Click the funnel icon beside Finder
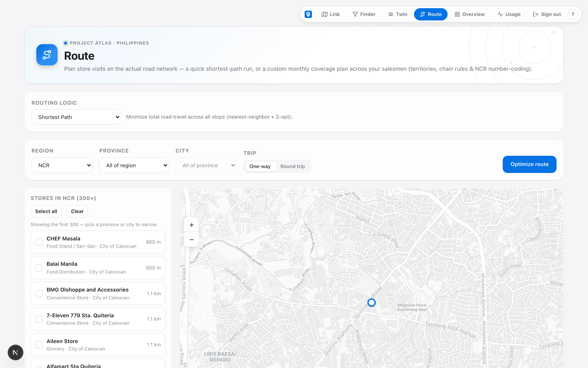The width and height of the screenshot is (588, 368). pyautogui.click(x=355, y=14)
